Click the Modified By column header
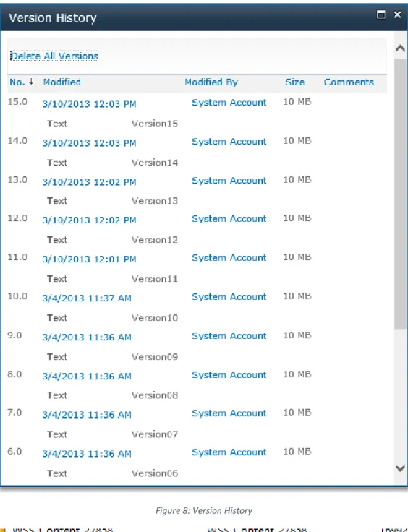The width and height of the screenshot is (408, 532). click(211, 82)
